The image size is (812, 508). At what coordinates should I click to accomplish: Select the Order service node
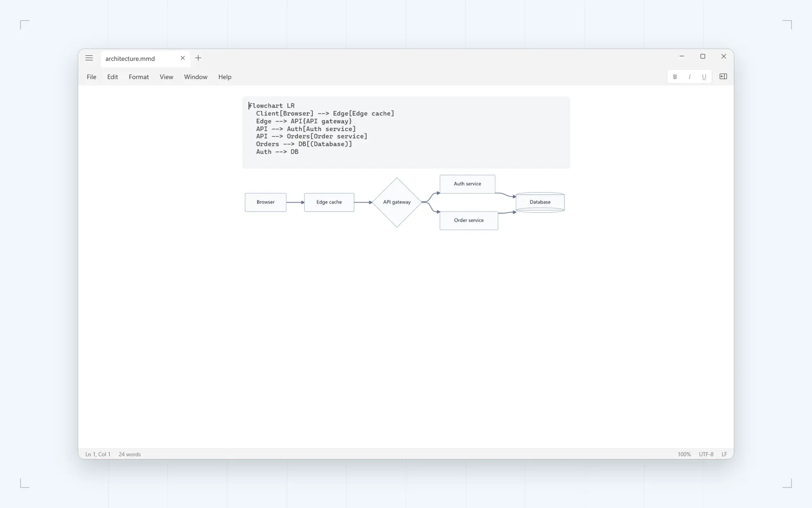tap(469, 220)
